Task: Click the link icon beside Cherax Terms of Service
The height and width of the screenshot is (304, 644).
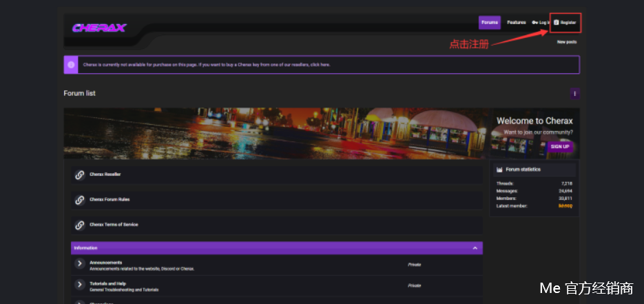Action: click(80, 225)
